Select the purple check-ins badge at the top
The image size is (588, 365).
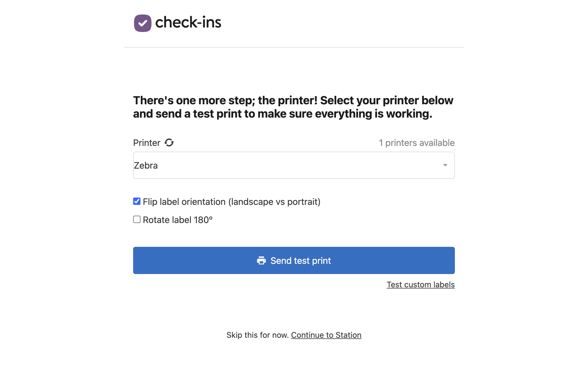pyautogui.click(x=143, y=23)
